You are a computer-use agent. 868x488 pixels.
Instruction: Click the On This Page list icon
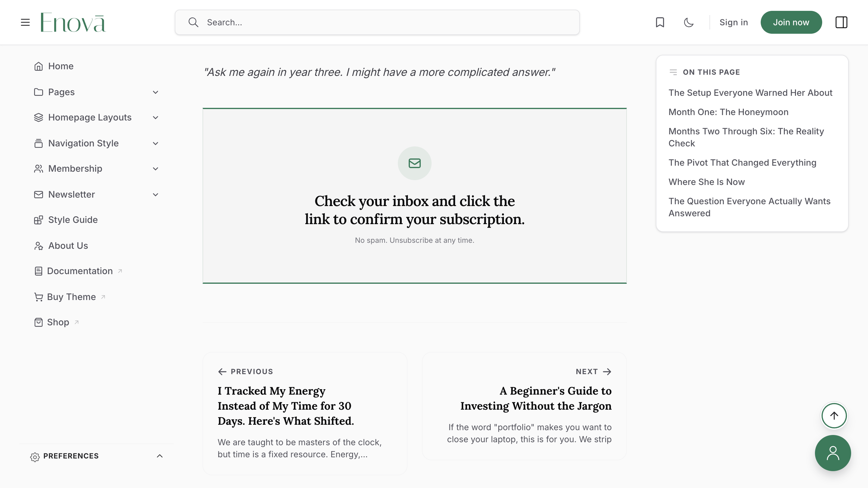(x=673, y=72)
